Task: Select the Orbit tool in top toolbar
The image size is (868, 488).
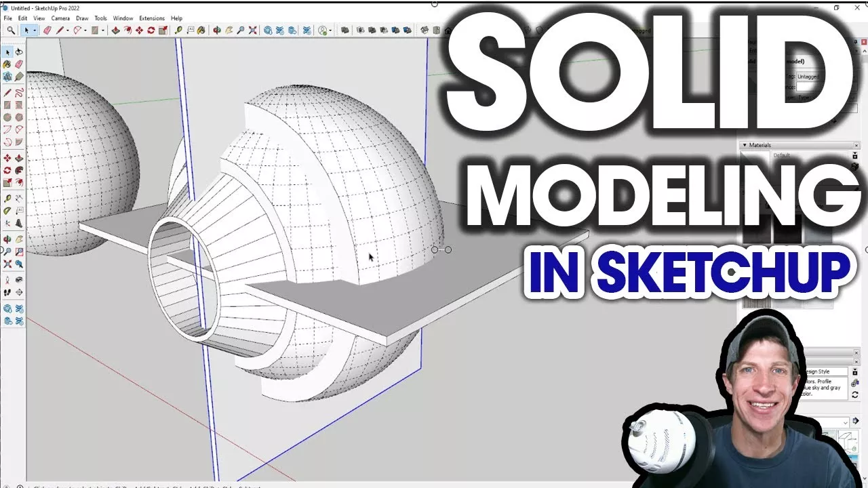Action: [x=217, y=30]
